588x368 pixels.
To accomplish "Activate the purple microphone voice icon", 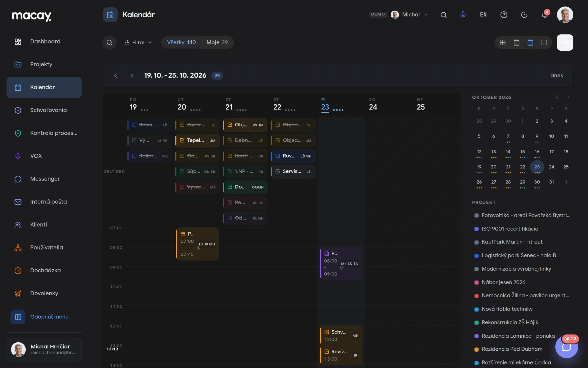I will coord(463,15).
